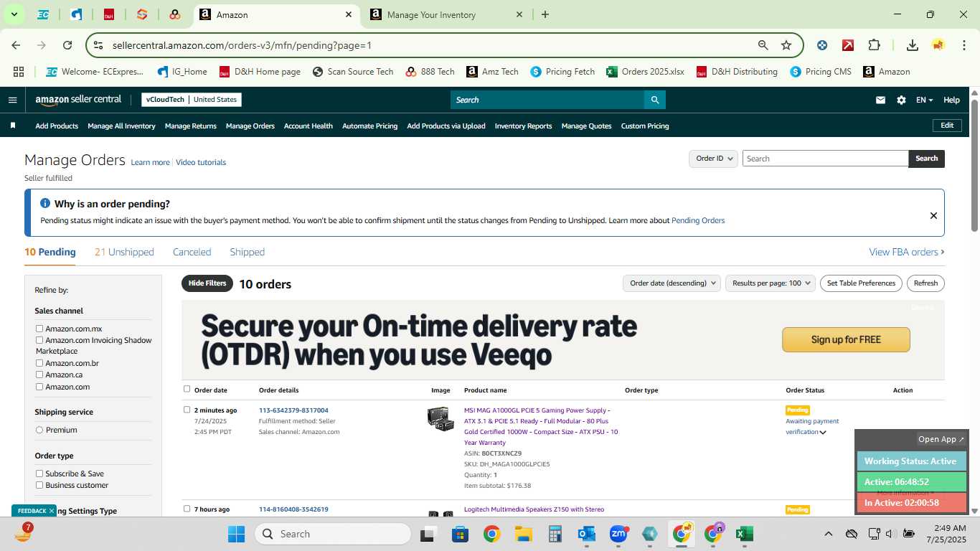Open Windows Start menu

pyautogui.click(x=236, y=534)
